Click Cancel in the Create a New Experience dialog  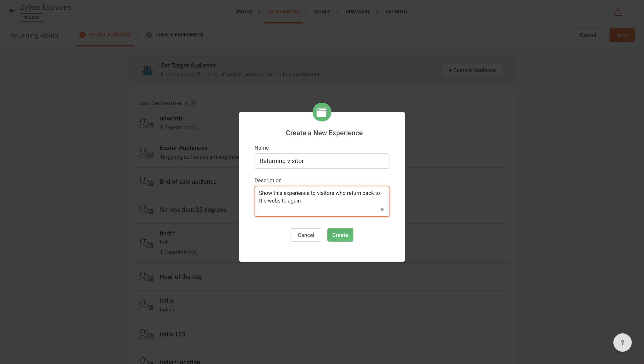click(306, 235)
